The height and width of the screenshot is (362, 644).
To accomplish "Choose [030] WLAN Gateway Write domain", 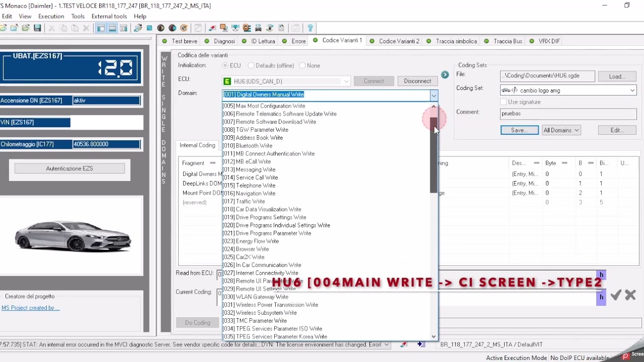I will [x=327, y=297].
